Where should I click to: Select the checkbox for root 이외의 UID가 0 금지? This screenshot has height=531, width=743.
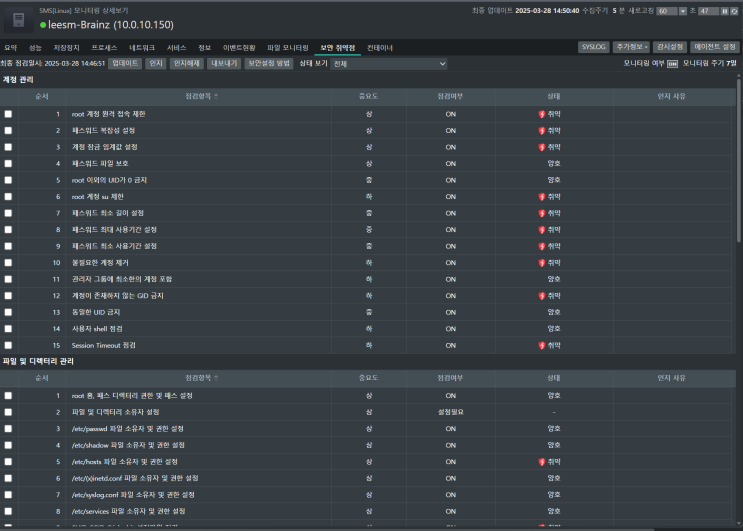pos(8,180)
